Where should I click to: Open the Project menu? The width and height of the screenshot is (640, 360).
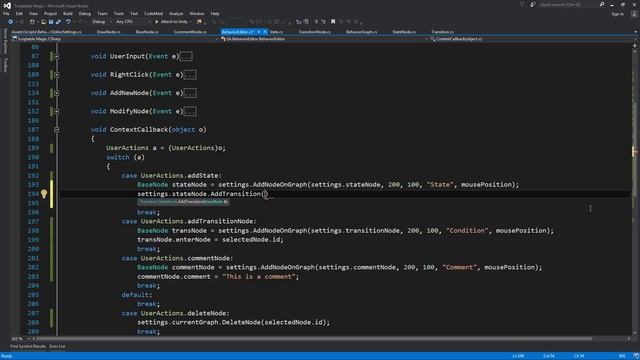click(x=50, y=13)
